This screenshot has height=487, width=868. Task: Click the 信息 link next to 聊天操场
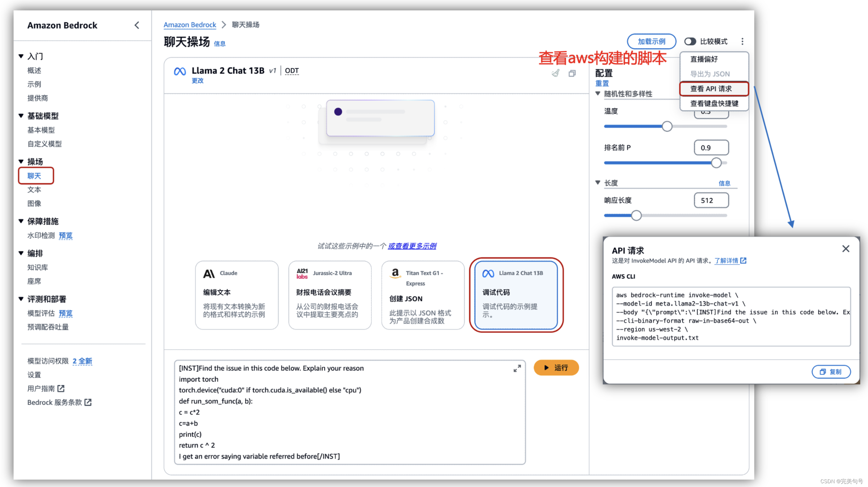[220, 44]
